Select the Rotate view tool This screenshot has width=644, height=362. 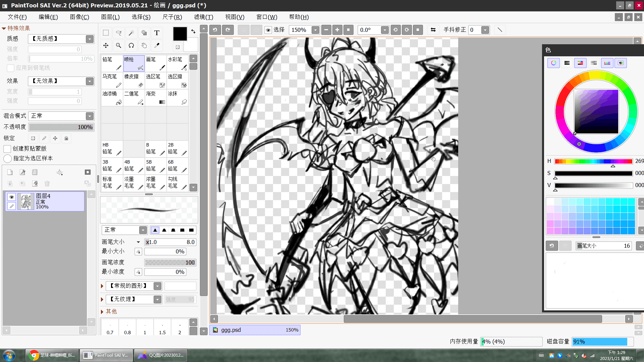[131, 46]
